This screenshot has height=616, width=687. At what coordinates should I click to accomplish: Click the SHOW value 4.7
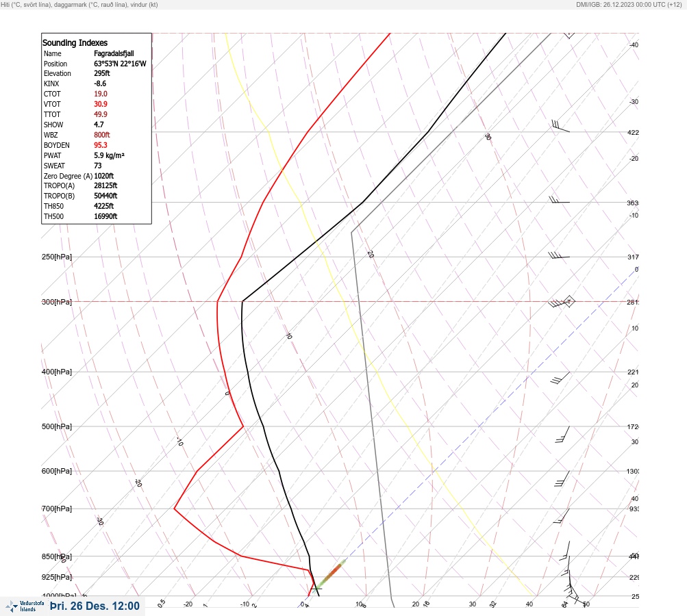click(99, 125)
